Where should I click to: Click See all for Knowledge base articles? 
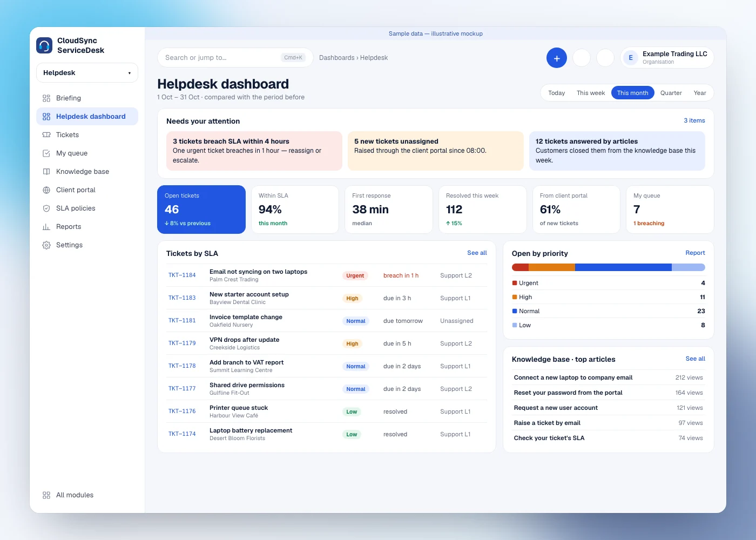click(x=695, y=359)
